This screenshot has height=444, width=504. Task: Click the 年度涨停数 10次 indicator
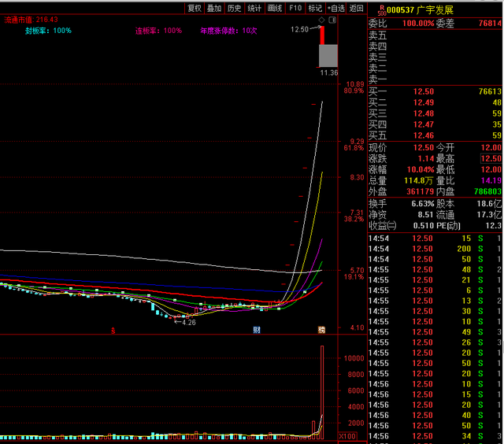228,31
